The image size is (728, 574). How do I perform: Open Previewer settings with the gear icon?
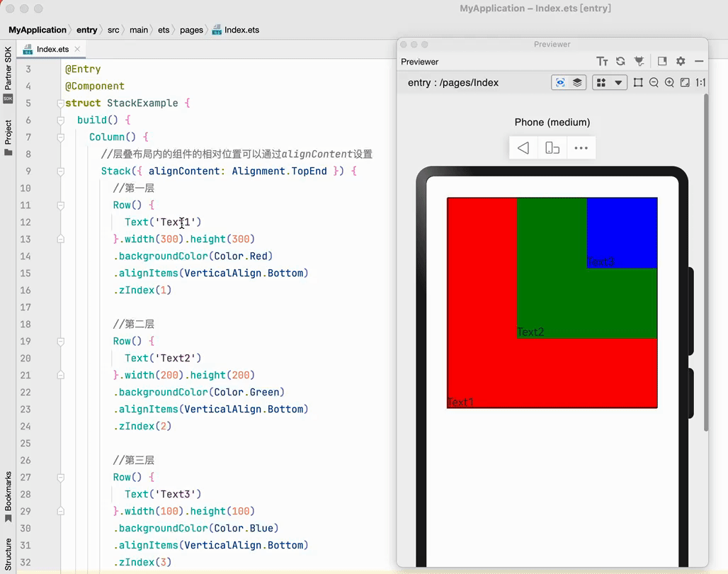pos(681,62)
